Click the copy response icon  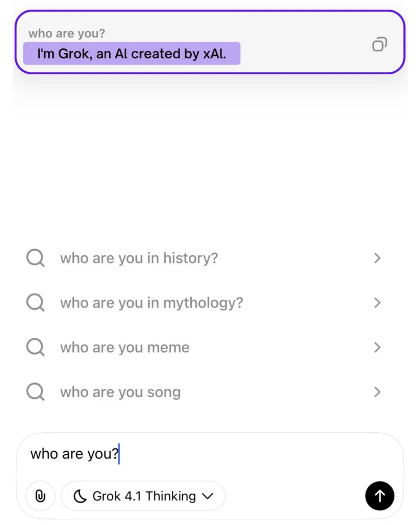coord(379,45)
